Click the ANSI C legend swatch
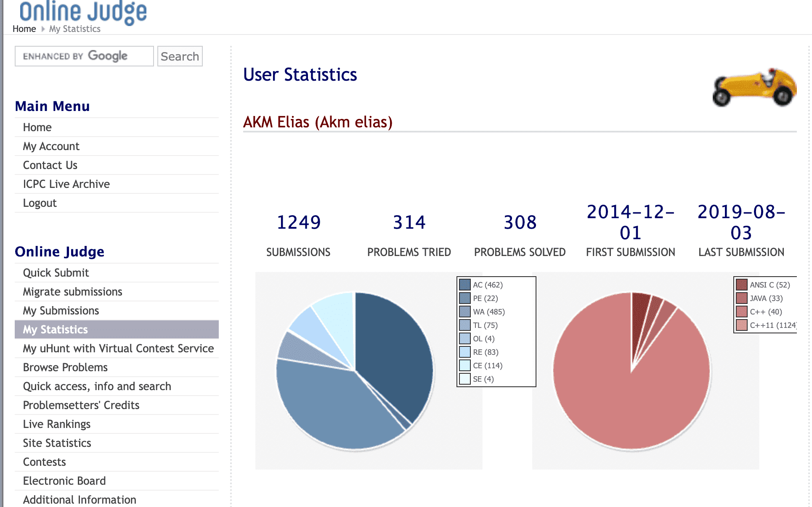Image resolution: width=812 pixels, height=507 pixels. [741, 285]
